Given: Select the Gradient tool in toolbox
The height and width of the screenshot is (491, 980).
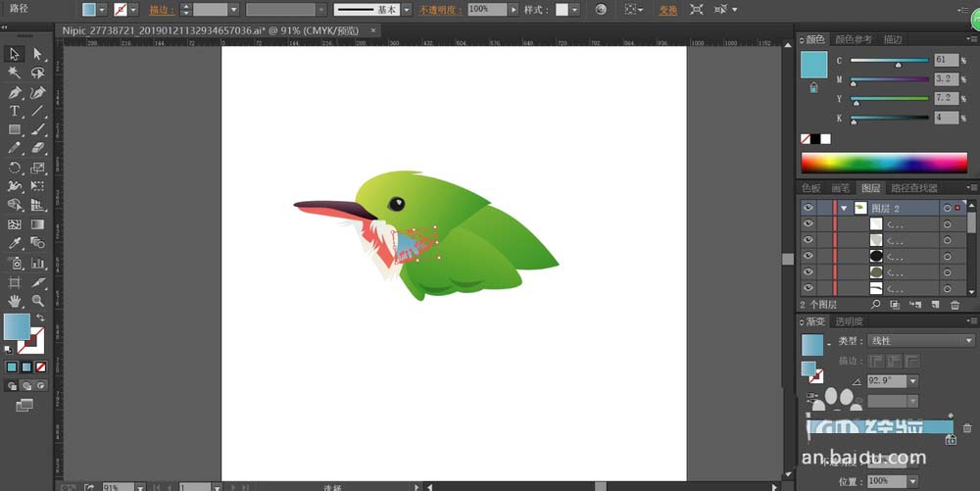Looking at the screenshot, I should (x=37, y=224).
